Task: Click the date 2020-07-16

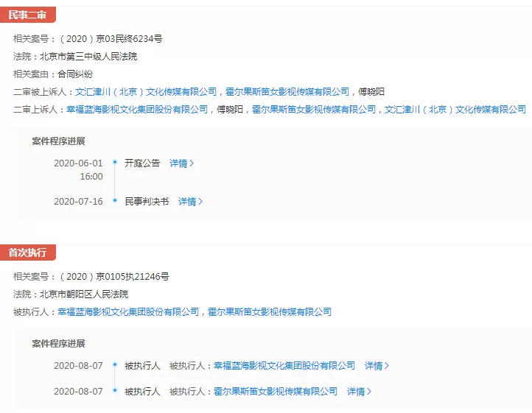Action: click(x=78, y=202)
